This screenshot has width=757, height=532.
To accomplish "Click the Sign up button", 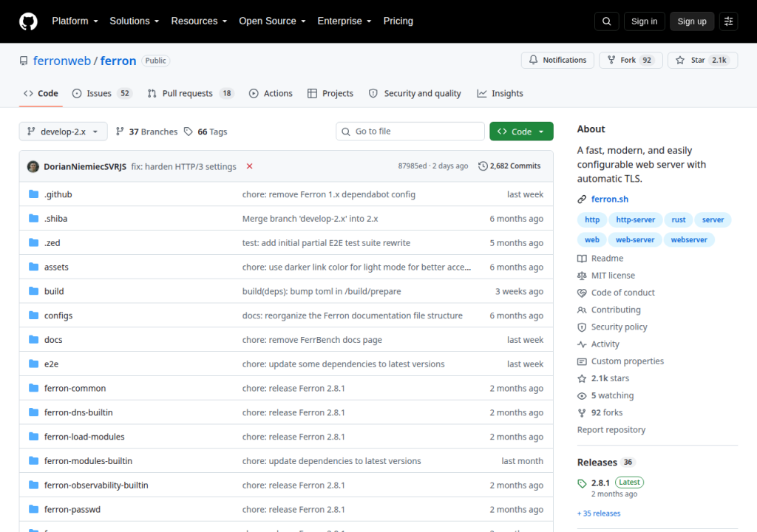I will tap(692, 21).
